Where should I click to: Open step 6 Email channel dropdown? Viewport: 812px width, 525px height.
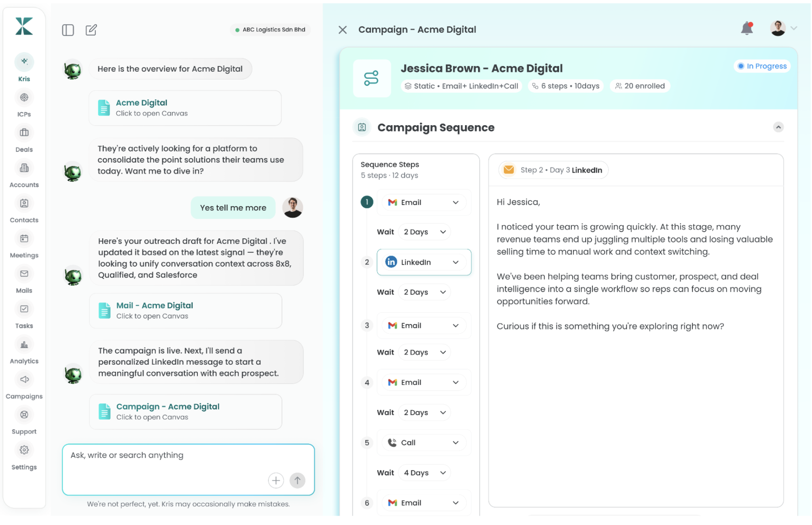coord(423,503)
